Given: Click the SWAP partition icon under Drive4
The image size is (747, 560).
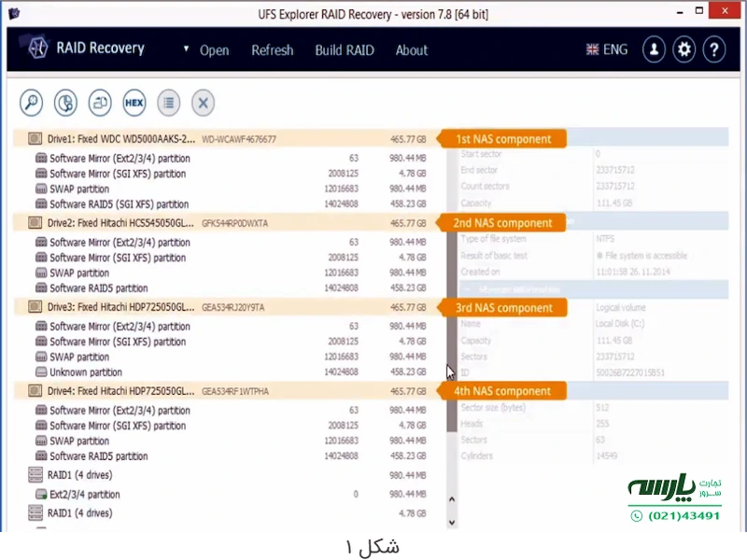Looking at the screenshot, I should (41, 441).
